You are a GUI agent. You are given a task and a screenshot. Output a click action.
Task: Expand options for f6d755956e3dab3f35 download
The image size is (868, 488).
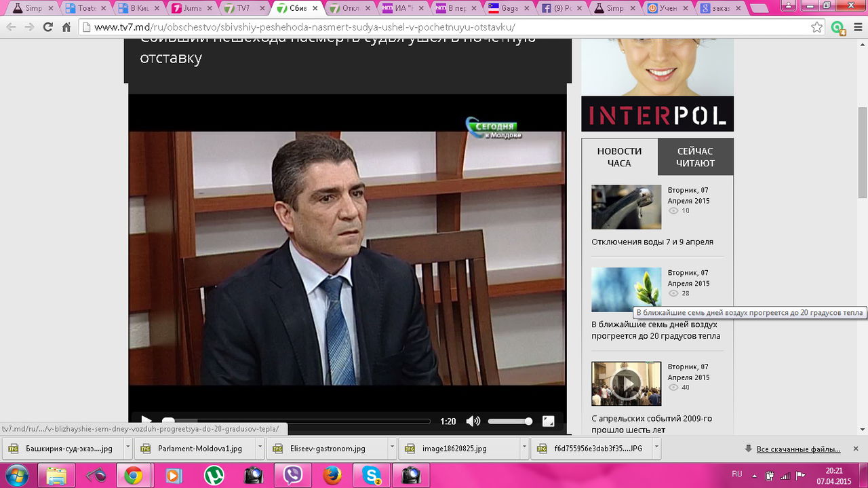656,449
